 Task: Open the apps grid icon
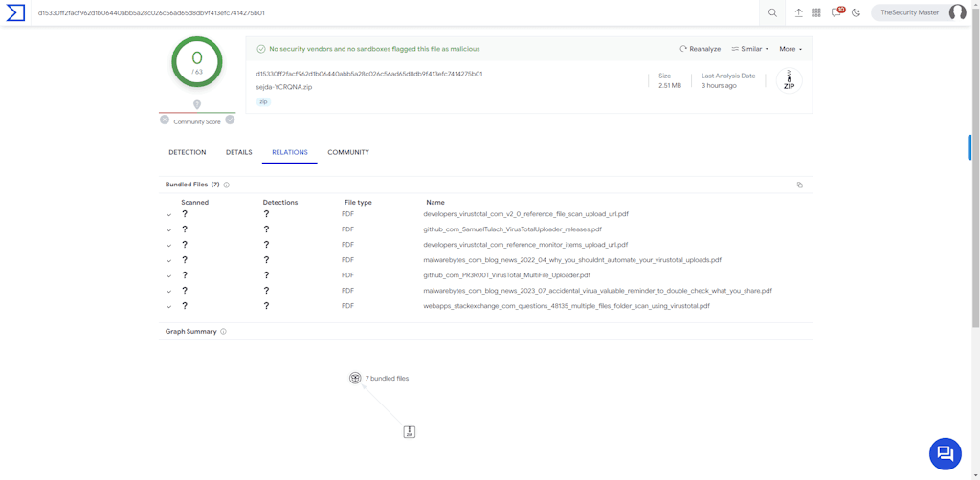(815, 12)
